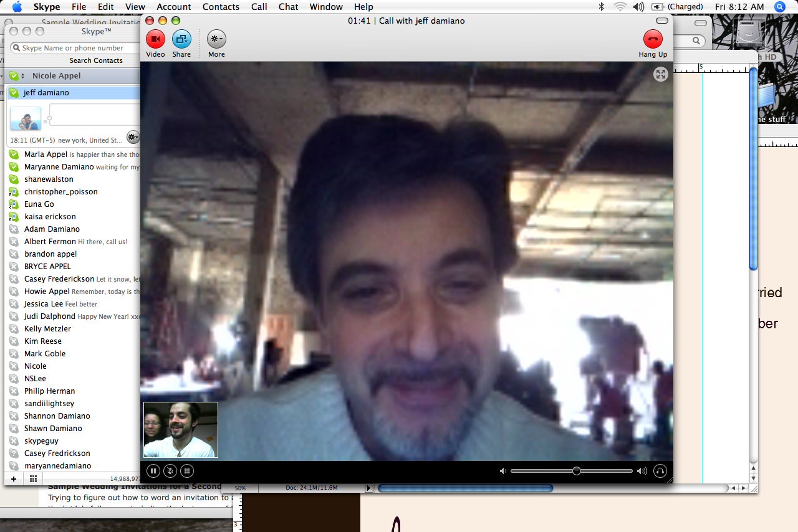The width and height of the screenshot is (798, 532).
Task: Open the call dial pad
Action: coord(186,471)
